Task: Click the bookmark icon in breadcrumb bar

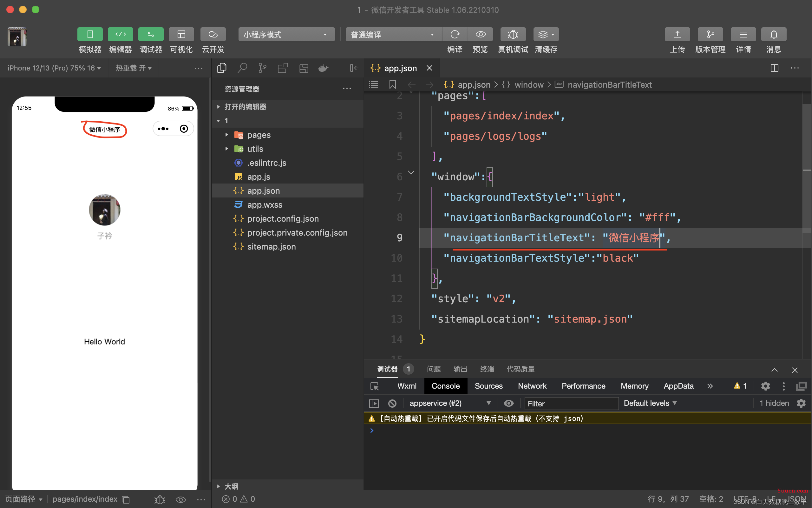Action: [393, 84]
